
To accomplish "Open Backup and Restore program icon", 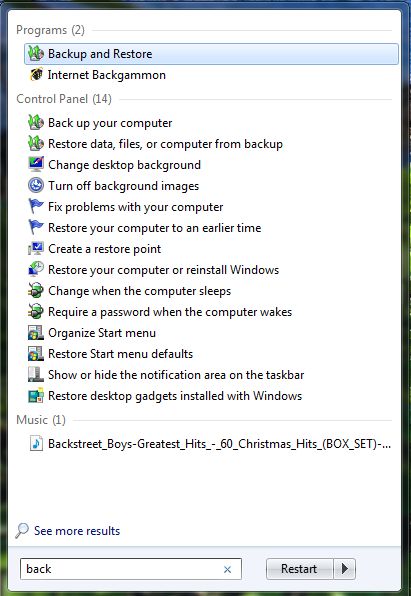I will (x=36, y=54).
